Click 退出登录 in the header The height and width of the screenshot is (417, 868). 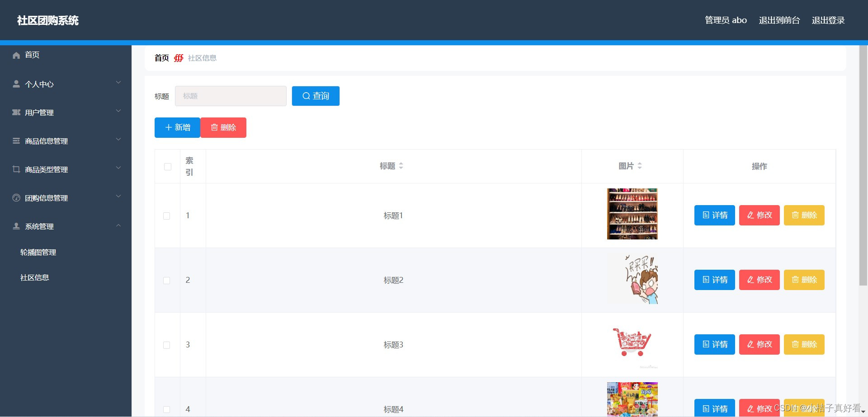coord(828,20)
